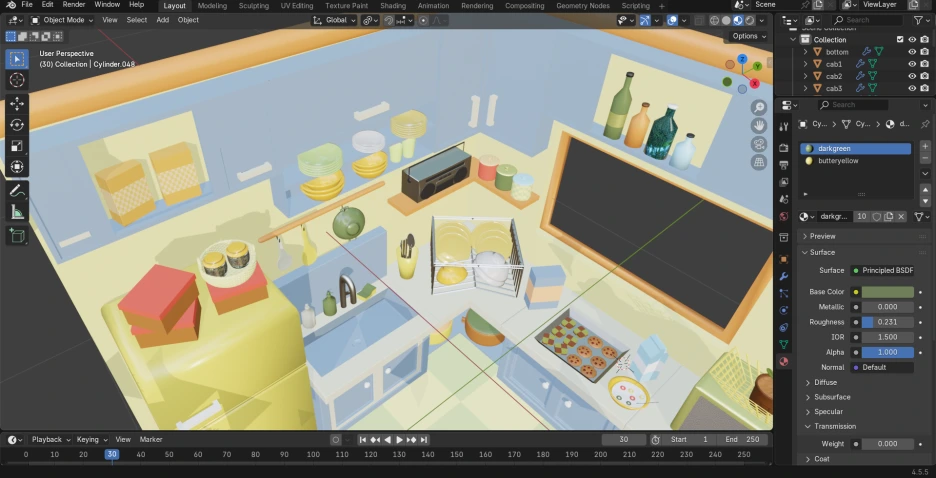The image size is (936, 478).
Task: Select the Add Cube tool
Action: point(17,236)
